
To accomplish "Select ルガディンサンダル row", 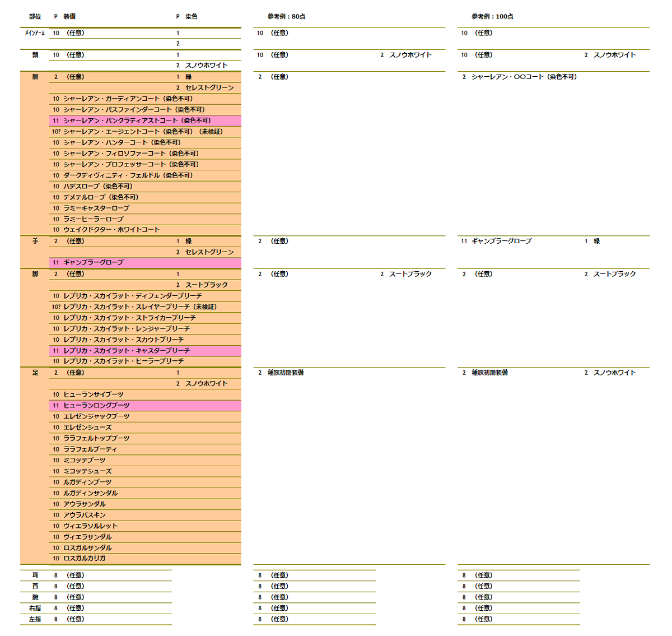I will pos(146,493).
